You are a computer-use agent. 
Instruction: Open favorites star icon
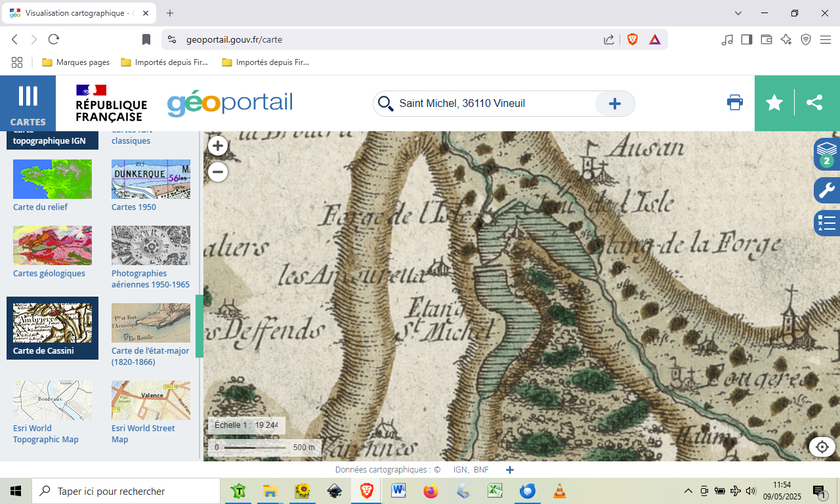[x=774, y=103]
